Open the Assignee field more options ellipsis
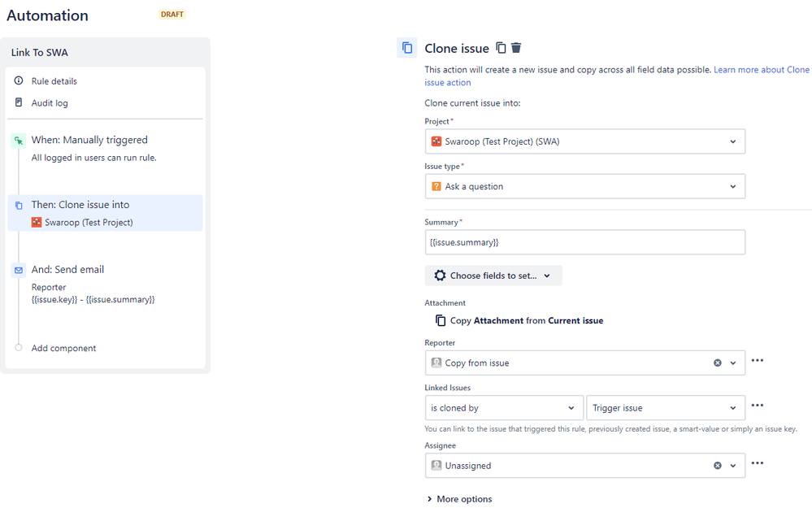The image size is (812, 508). coord(757,463)
